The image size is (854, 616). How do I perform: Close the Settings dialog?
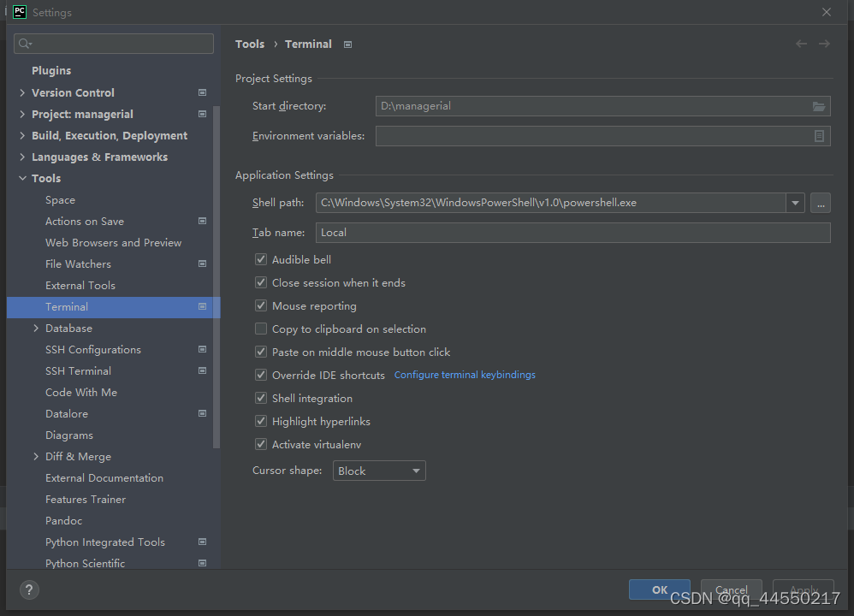tap(827, 12)
